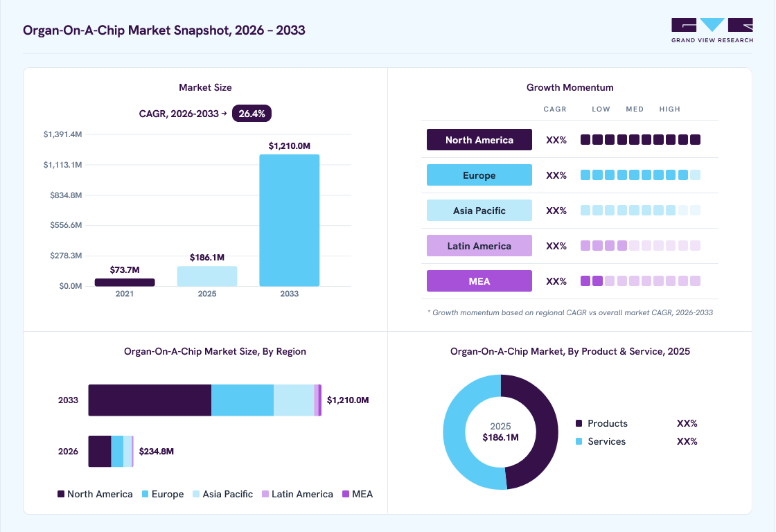Image resolution: width=776 pixels, height=532 pixels.
Task: Click the Asia Pacific momentum squares row
Action: [x=640, y=211]
